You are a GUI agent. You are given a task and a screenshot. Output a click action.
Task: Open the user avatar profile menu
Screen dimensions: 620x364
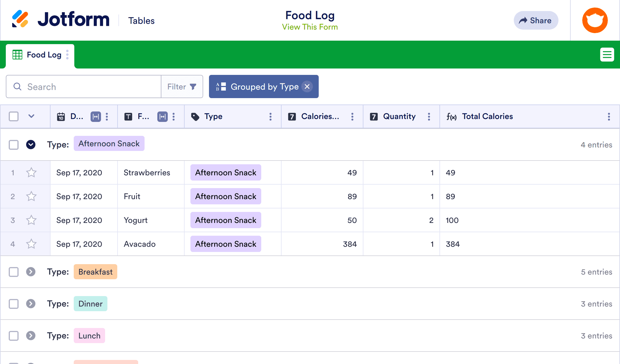595,20
